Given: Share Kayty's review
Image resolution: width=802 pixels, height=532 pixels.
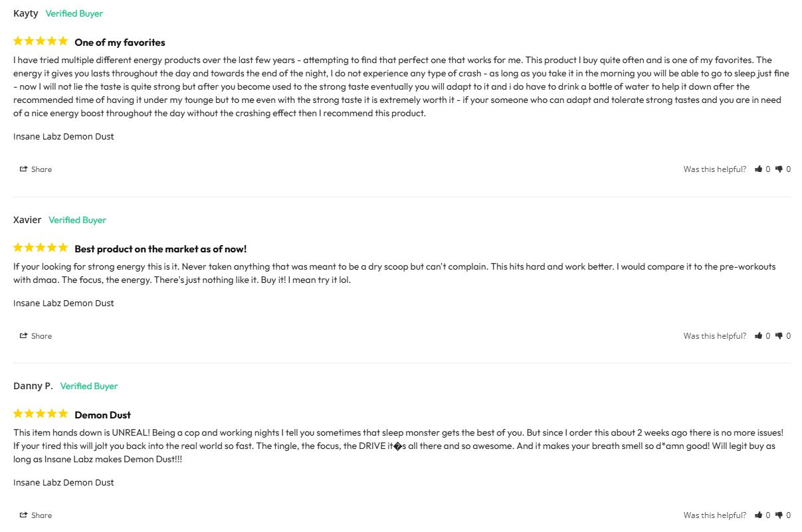Looking at the screenshot, I should coord(36,169).
